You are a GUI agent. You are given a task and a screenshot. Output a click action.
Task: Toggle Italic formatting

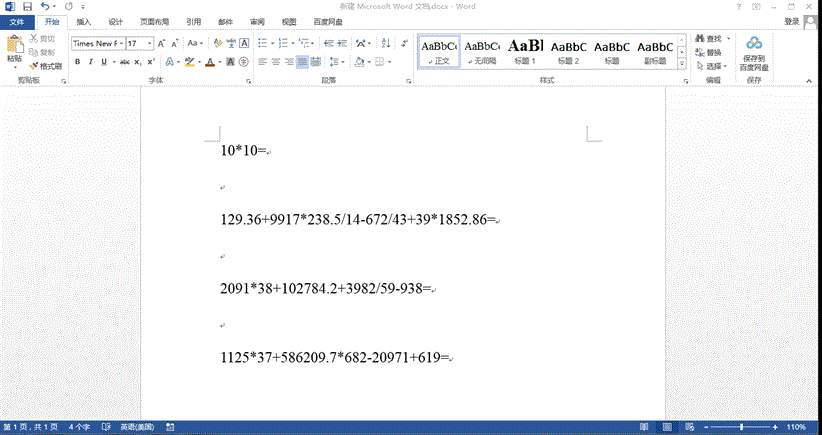[91, 62]
